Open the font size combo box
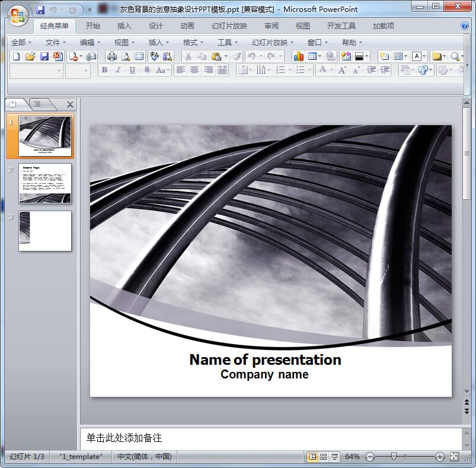 tap(78, 71)
